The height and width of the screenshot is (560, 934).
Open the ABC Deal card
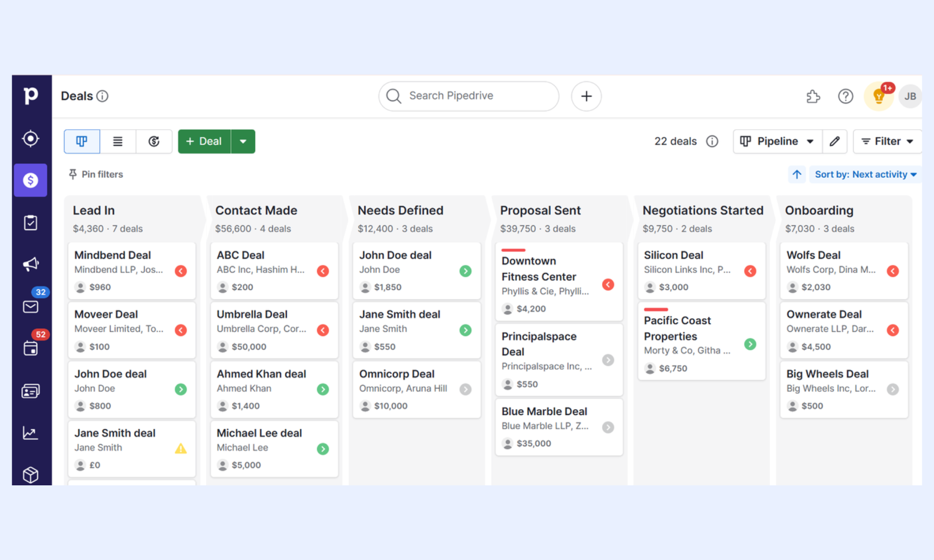click(274, 271)
